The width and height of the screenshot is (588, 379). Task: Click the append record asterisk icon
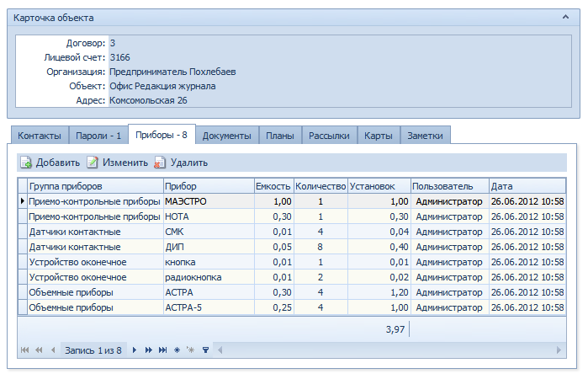coord(177,350)
